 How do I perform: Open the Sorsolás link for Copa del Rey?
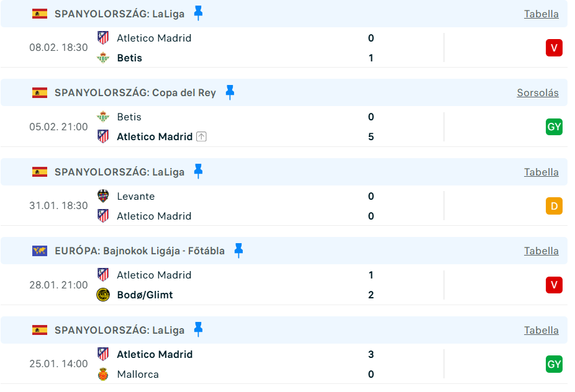pos(537,92)
